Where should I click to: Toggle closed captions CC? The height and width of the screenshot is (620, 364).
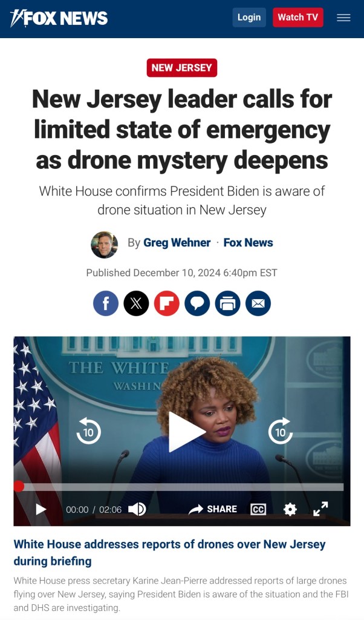click(258, 509)
